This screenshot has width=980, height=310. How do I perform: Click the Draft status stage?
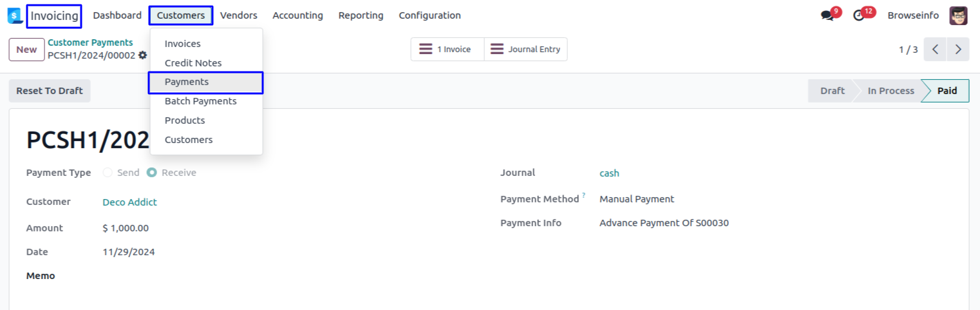tap(832, 91)
